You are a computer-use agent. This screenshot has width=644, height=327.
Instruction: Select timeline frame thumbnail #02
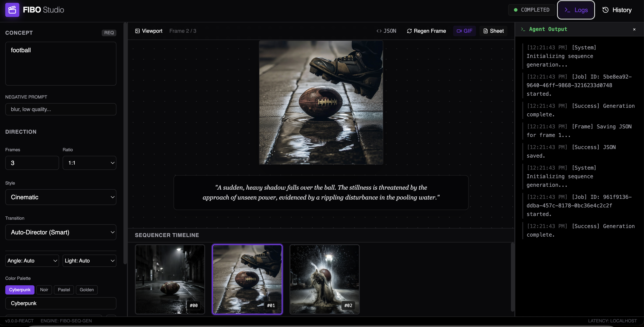point(324,279)
